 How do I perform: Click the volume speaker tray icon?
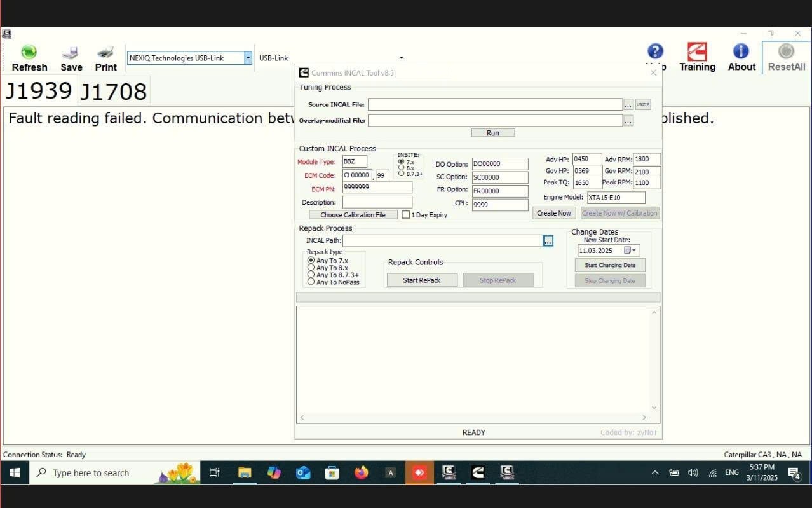coord(693,473)
